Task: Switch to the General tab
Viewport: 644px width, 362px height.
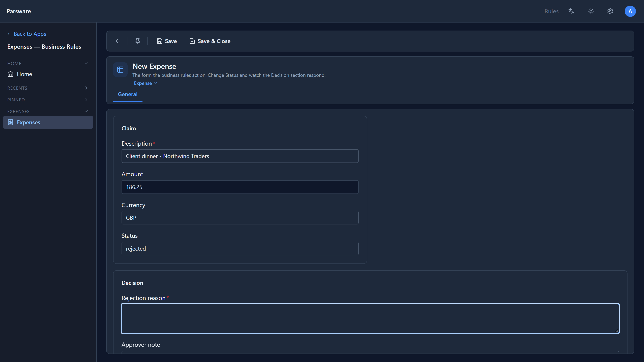Action: pyautogui.click(x=128, y=94)
